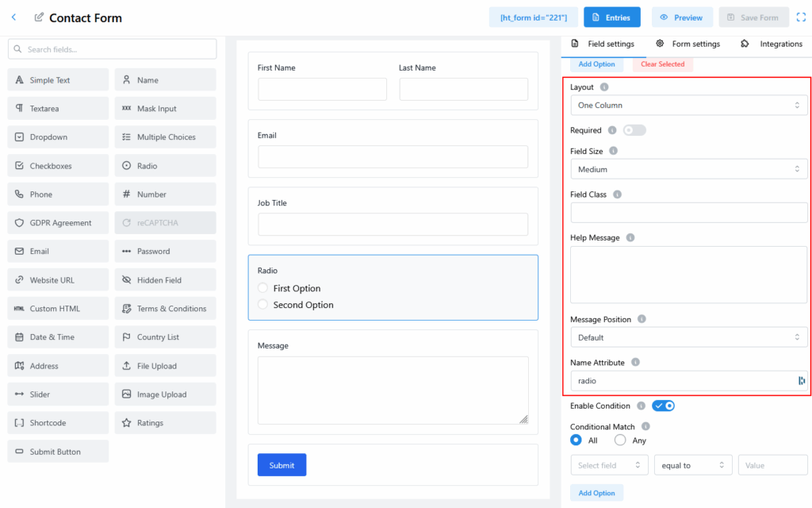The width and height of the screenshot is (812, 508).
Task: Disable the Enable Condition toggle
Action: click(663, 406)
